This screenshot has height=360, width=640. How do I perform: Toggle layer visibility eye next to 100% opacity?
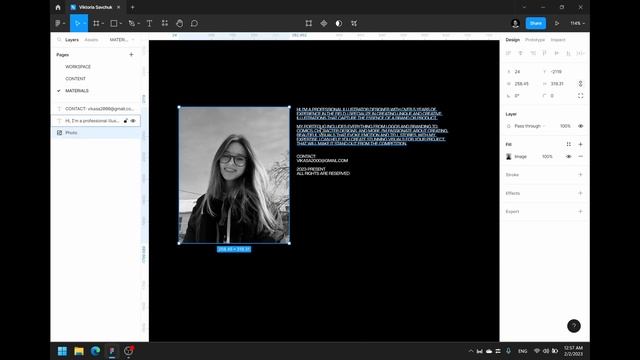point(580,126)
